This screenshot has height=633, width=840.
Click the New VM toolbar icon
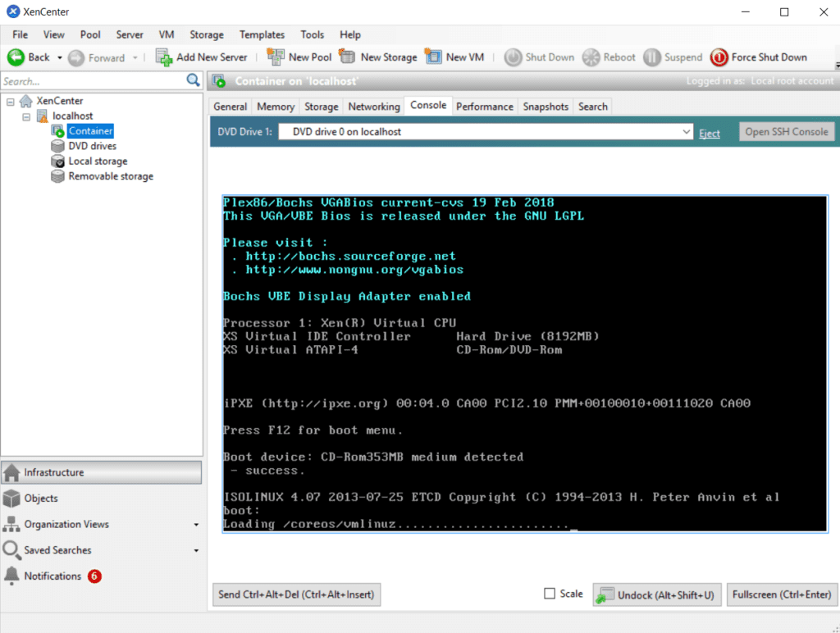[x=433, y=57]
